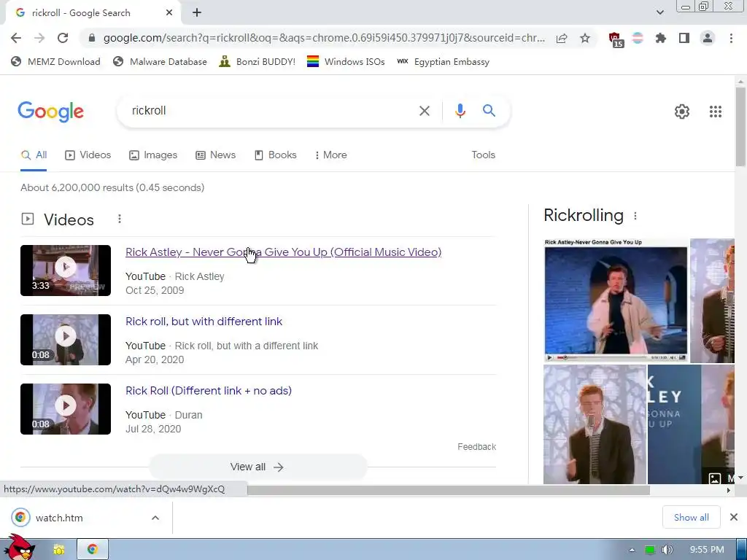Expand the More search categories menu
This screenshot has height=560, width=747.
pyautogui.click(x=330, y=155)
